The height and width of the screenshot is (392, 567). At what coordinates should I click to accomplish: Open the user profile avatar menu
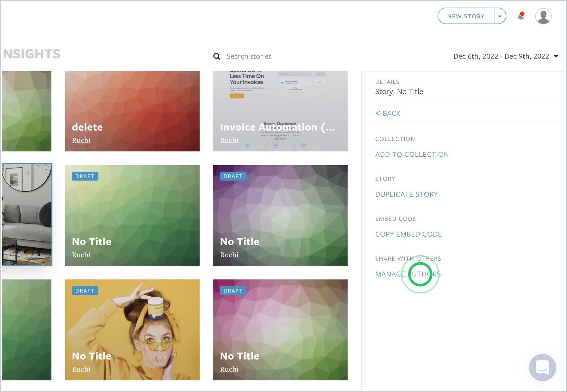pyautogui.click(x=543, y=16)
